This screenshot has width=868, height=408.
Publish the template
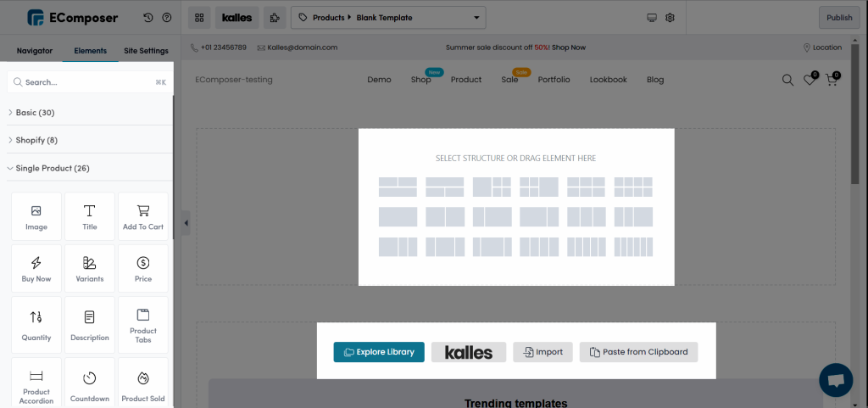[x=839, y=18]
